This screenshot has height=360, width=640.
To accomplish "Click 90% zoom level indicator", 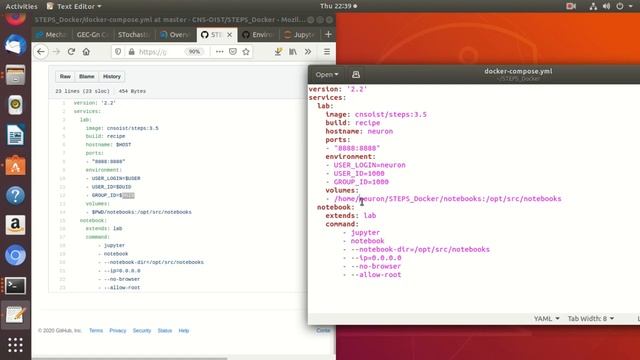I will [194, 52].
